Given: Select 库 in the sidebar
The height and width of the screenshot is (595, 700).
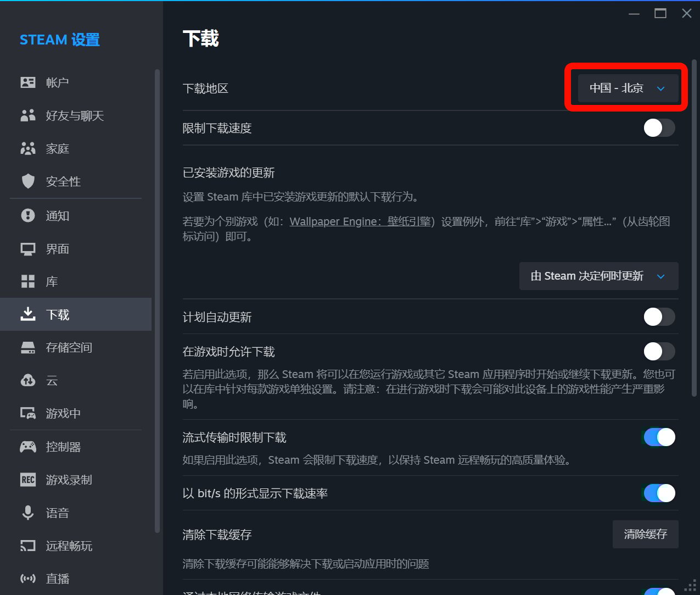Looking at the screenshot, I should tap(76, 282).
